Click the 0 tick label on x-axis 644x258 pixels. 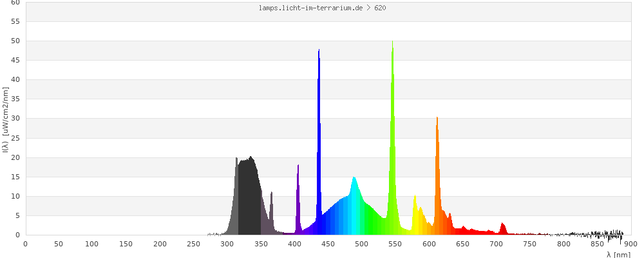pyautogui.click(x=25, y=243)
